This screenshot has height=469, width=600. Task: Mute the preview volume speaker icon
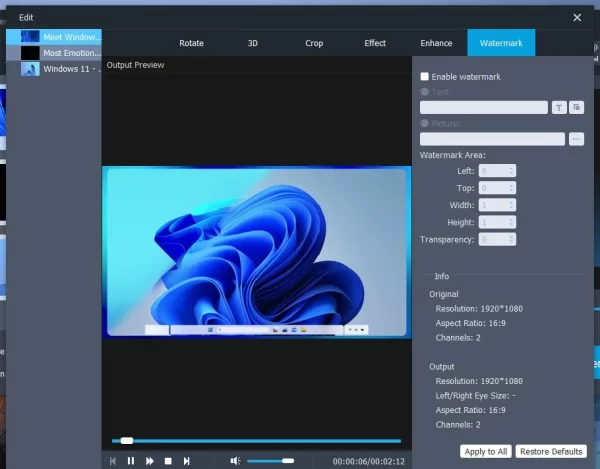[x=235, y=461]
